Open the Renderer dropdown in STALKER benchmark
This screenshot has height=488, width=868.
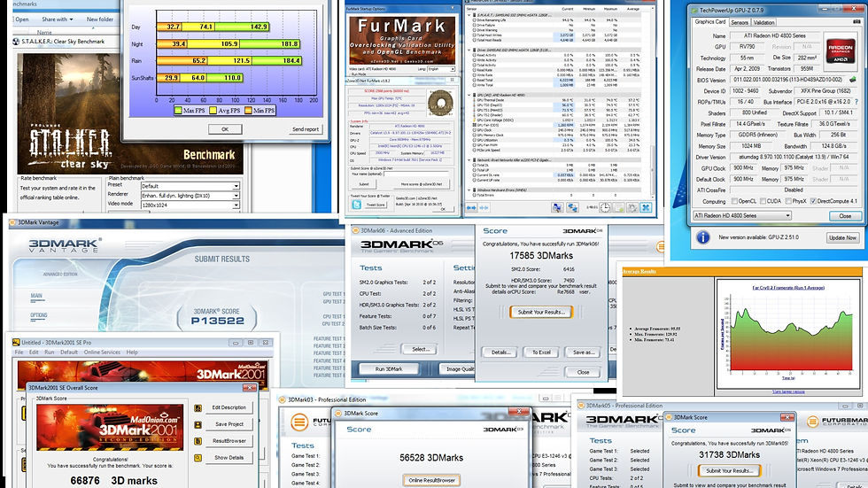click(190, 196)
